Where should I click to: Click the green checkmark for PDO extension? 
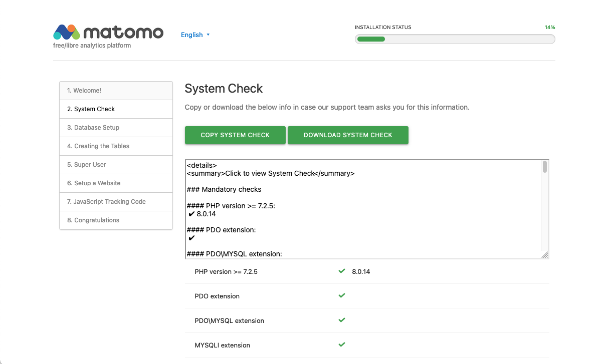click(342, 295)
